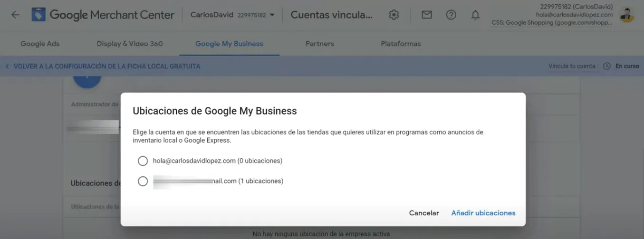Click Añadir ubicaciones button

pyautogui.click(x=483, y=213)
